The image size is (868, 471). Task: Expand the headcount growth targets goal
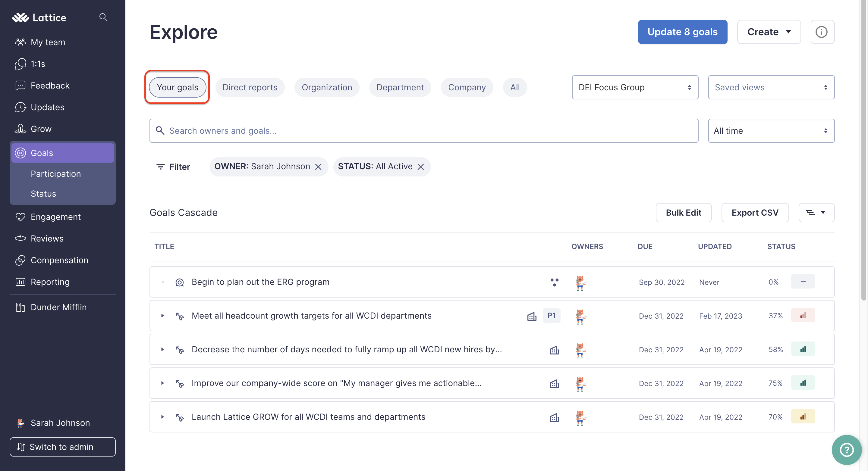[x=162, y=316]
